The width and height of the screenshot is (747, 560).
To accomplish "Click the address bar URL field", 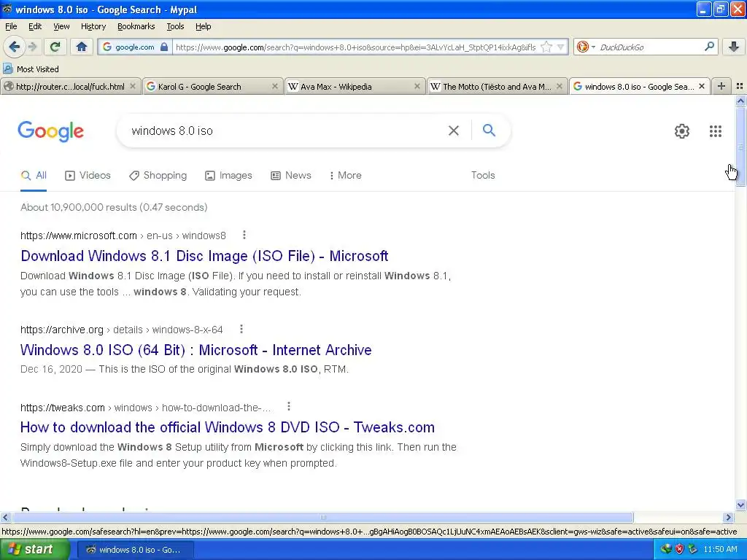I will [355, 47].
